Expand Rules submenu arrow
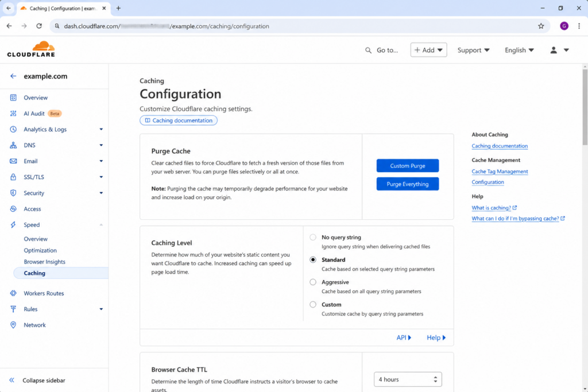This screenshot has width=588, height=392. (101, 309)
